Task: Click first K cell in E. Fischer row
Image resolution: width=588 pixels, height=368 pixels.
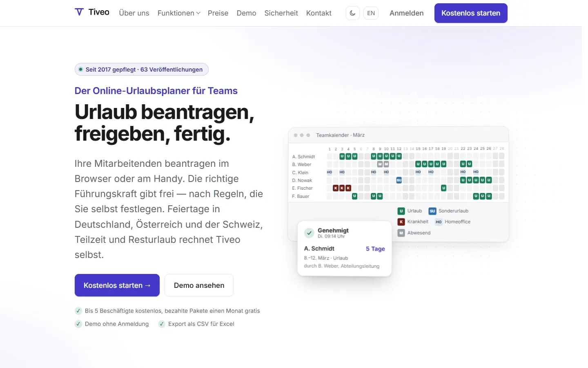Action: coord(336,188)
